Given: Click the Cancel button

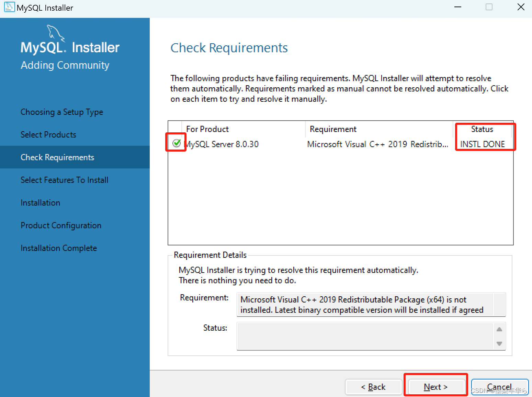Looking at the screenshot, I should click(499, 387).
